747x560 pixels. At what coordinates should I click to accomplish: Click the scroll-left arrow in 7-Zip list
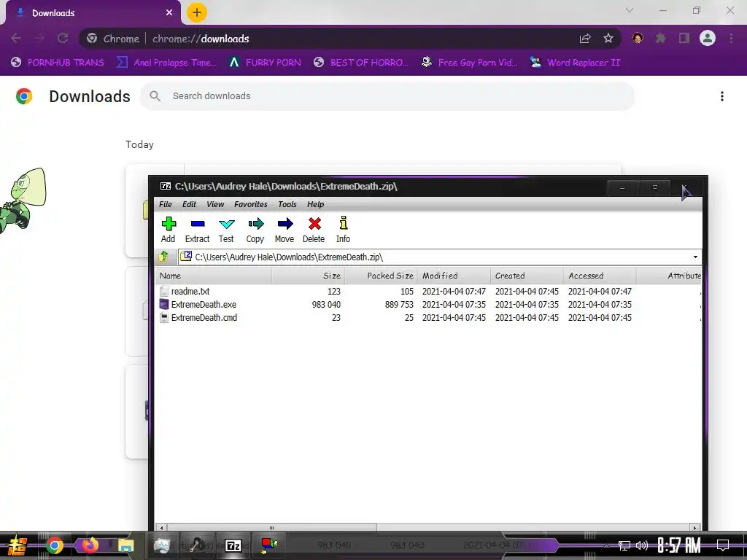pos(161,528)
